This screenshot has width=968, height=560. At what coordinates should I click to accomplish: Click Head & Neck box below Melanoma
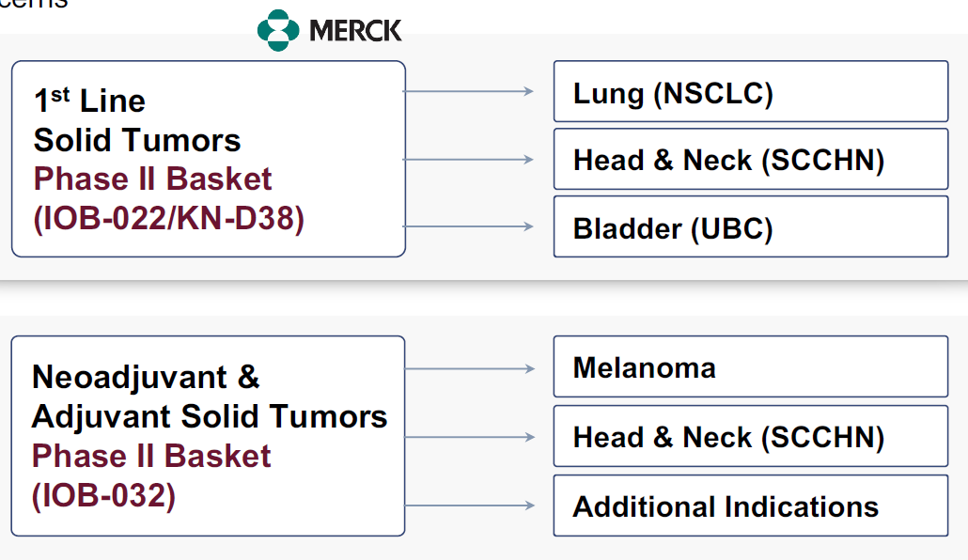(x=750, y=437)
